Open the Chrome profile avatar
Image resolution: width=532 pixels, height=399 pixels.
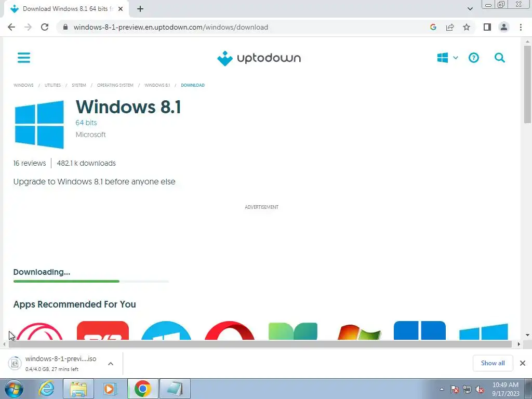pos(504,27)
